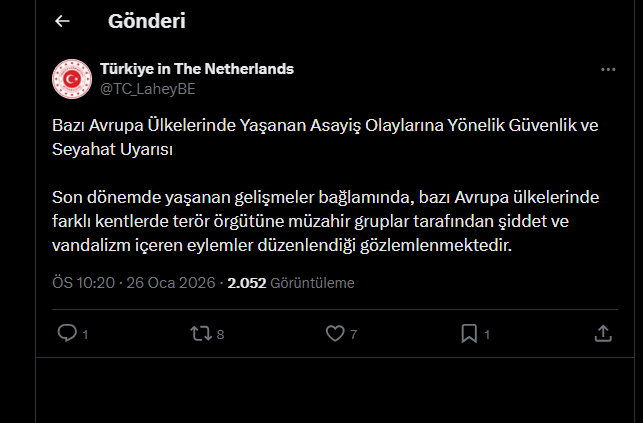This screenshot has width=643, height=423.
Task: Click the Gönderi page heading
Action: (x=146, y=21)
